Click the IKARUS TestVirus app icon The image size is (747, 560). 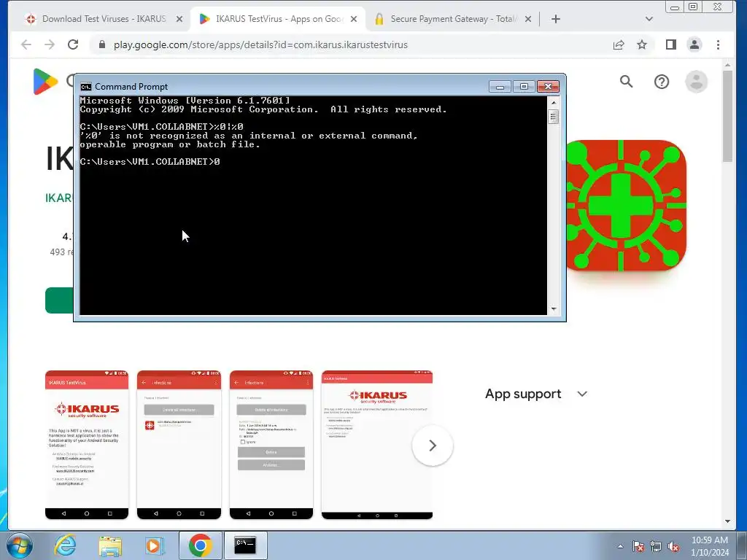click(626, 205)
